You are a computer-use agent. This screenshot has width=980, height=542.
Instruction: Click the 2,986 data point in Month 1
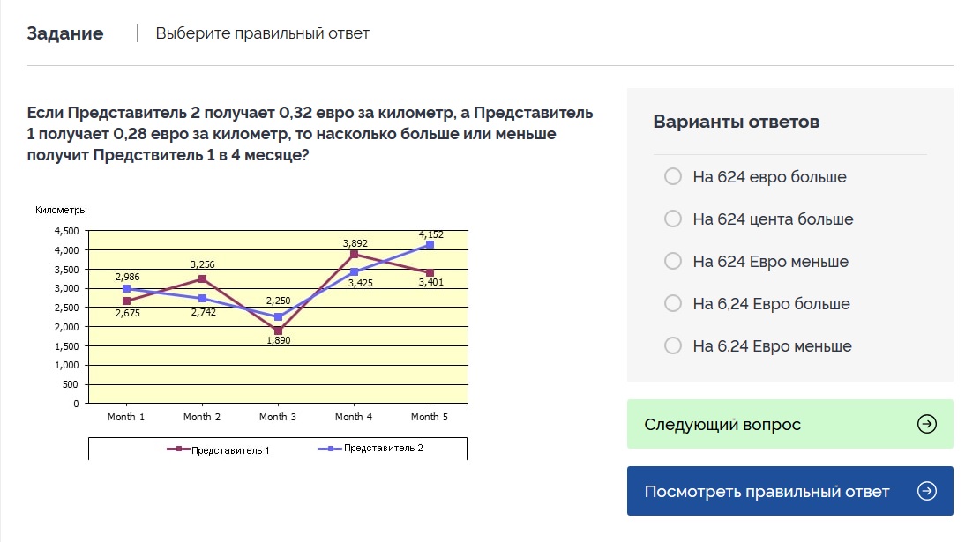point(126,289)
